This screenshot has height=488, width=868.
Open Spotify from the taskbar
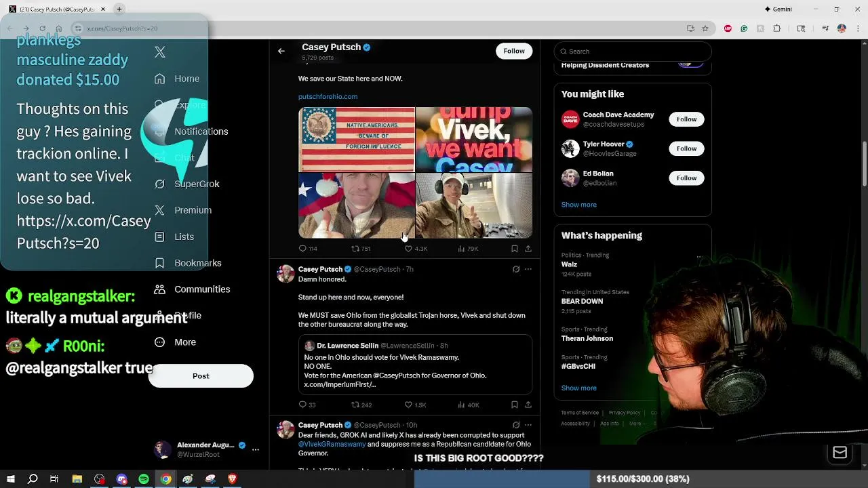144,479
